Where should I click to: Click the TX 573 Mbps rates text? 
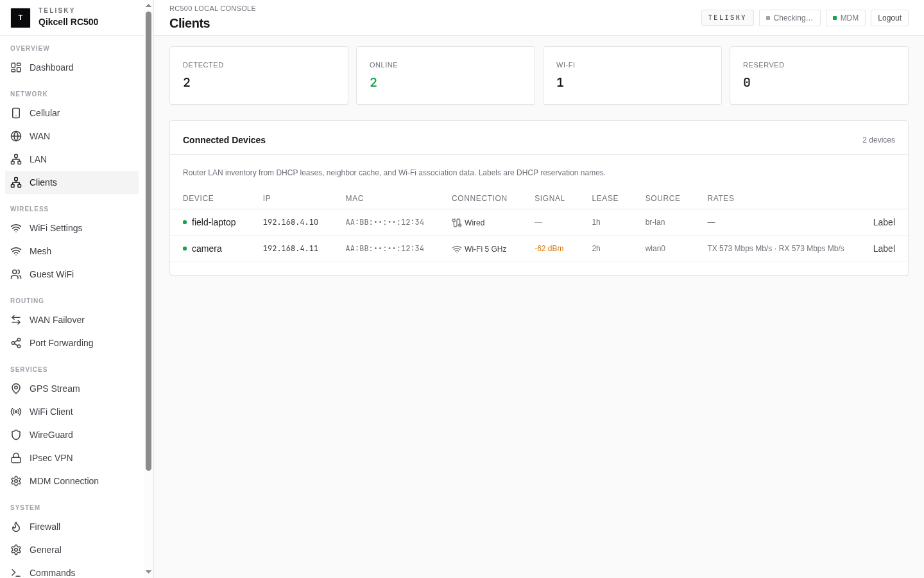tap(776, 249)
